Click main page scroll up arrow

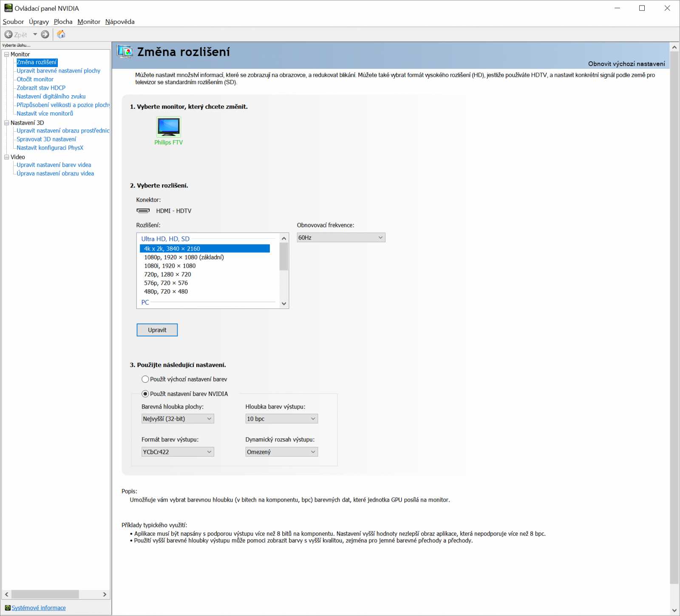coord(674,47)
